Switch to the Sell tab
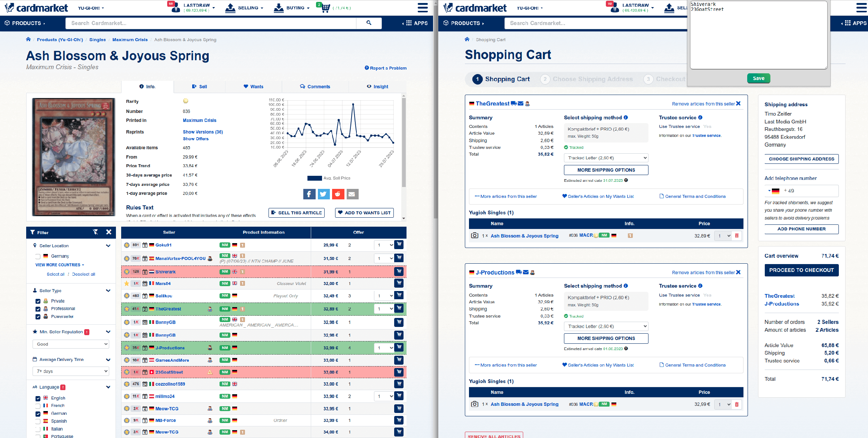Viewport: 868px width, 438px height. coord(200,86)
